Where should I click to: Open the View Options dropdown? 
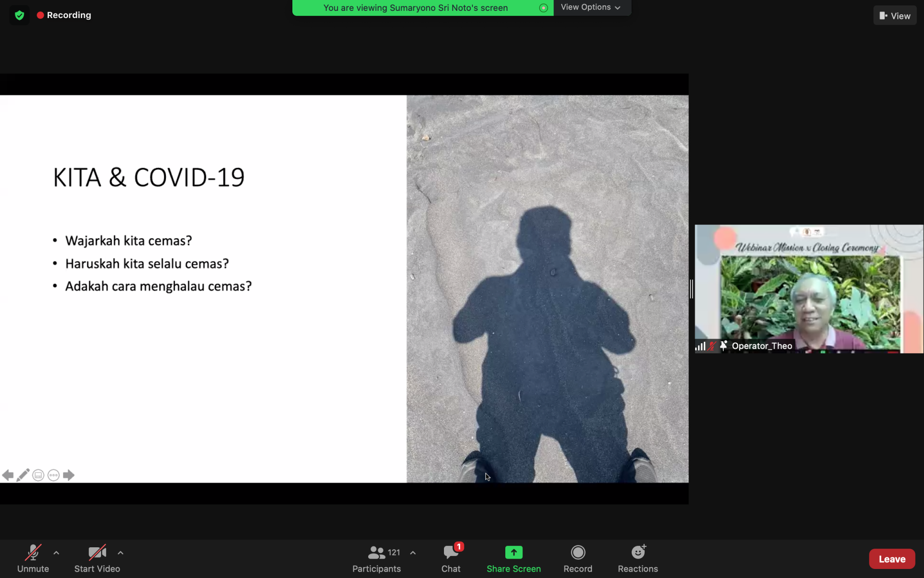591,7
